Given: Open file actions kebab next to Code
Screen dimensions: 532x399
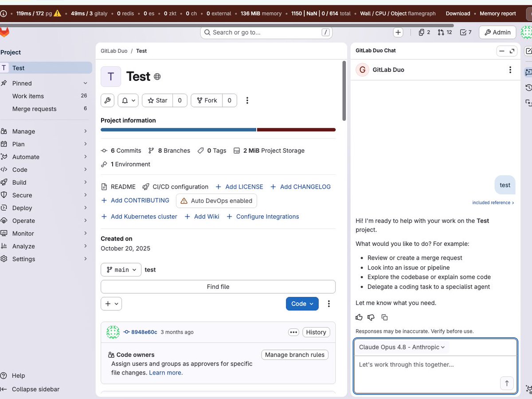Looking at the screenshot, I should pyautogui.click(x=329, y=304).
